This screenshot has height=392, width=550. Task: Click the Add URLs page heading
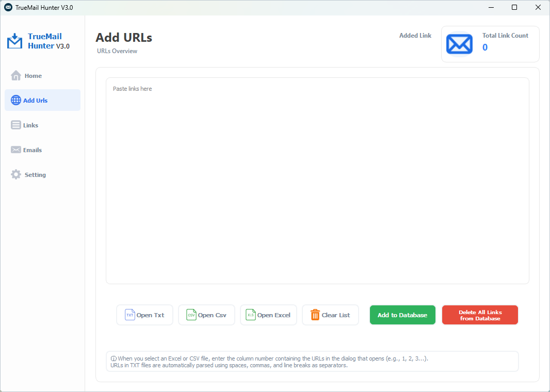pyautogui.click(x=124, y=37)
